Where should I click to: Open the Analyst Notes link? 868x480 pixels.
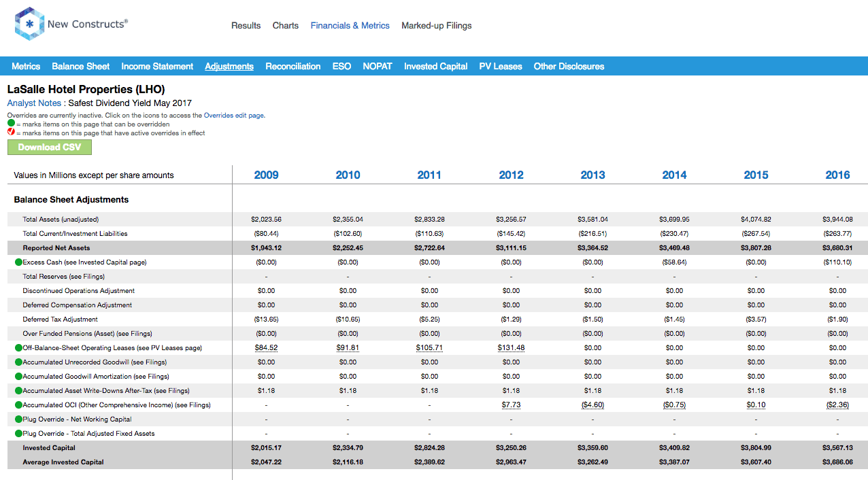pos(34,103)
